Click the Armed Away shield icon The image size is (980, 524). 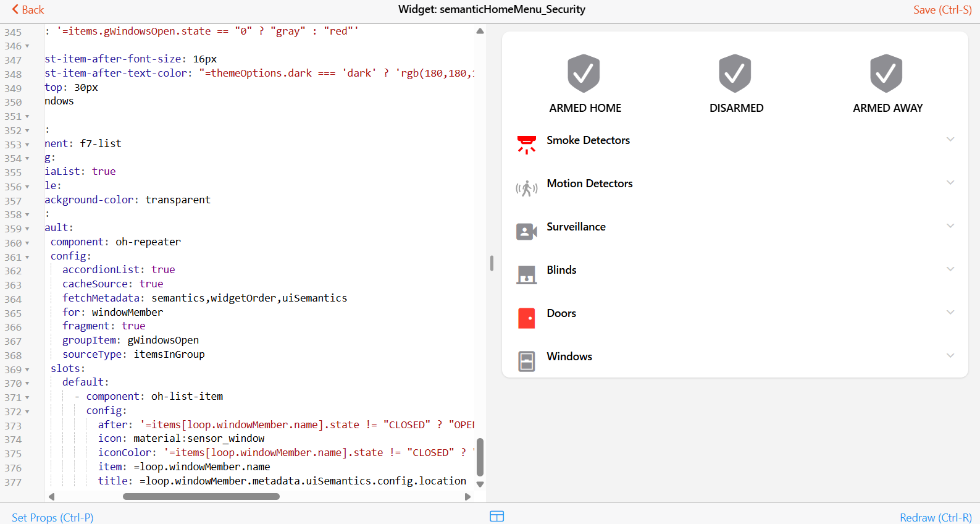[886, 74]
